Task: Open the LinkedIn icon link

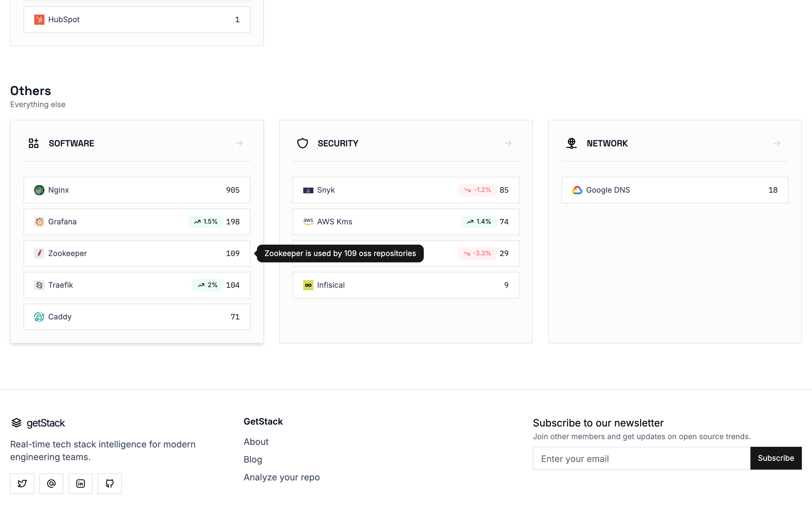Action: tap(81, 483)
